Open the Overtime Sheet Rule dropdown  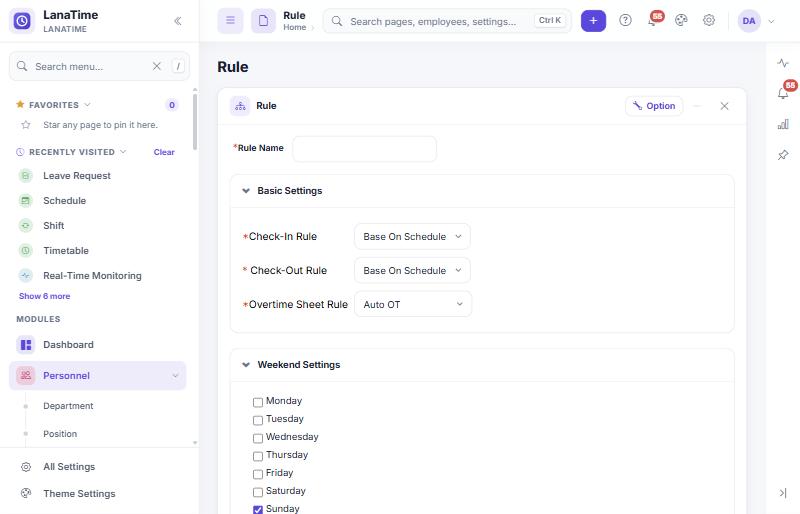point(413,304)
